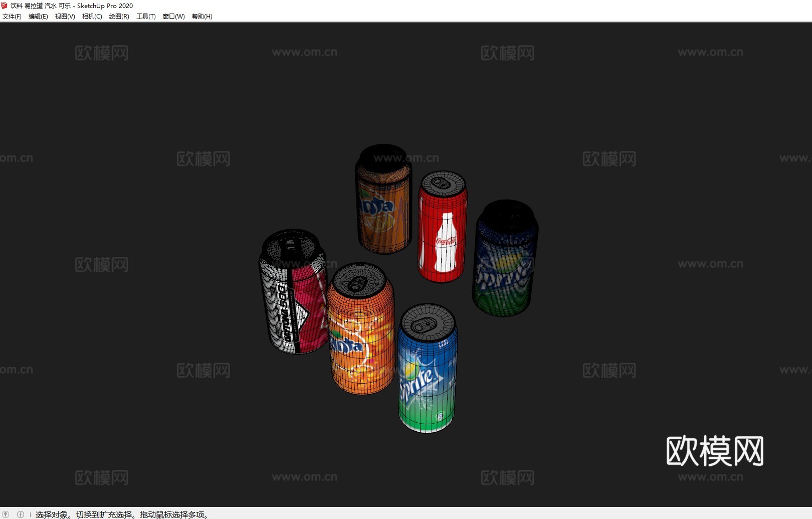Open the 文件(F) menu

click(x=12, y=17)
